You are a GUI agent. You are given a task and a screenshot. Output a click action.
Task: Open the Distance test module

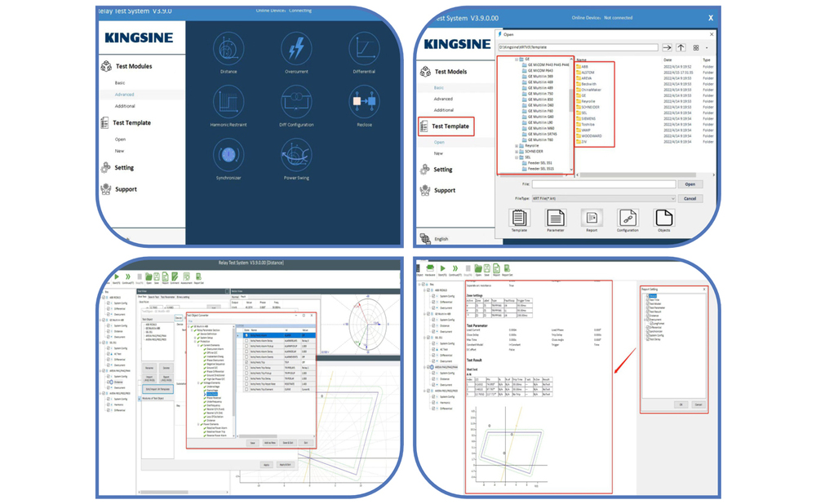coord(228,49)
